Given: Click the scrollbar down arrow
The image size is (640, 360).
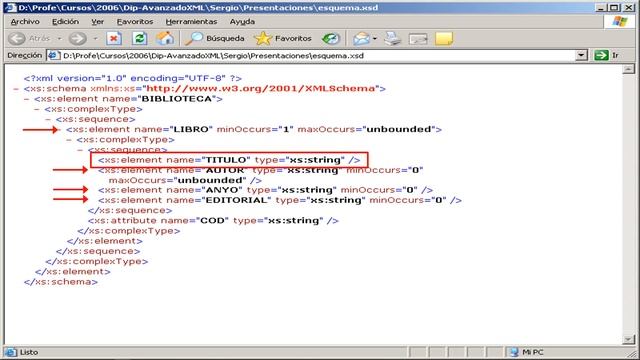Looking at the screenshot, I should point(629,339).
